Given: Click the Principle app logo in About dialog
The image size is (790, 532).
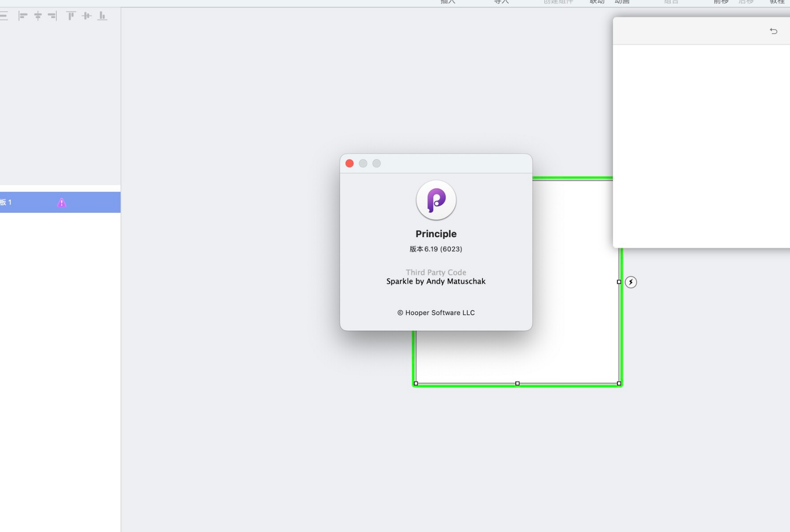Looking at the screenshot, I should pyautogui.click(x=436, y=200).
